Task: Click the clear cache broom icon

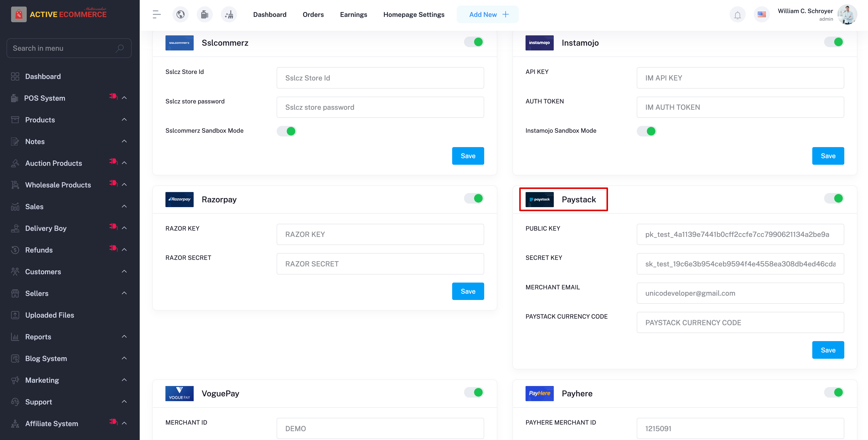Action: pyautogui.click(x=229, y=14)
